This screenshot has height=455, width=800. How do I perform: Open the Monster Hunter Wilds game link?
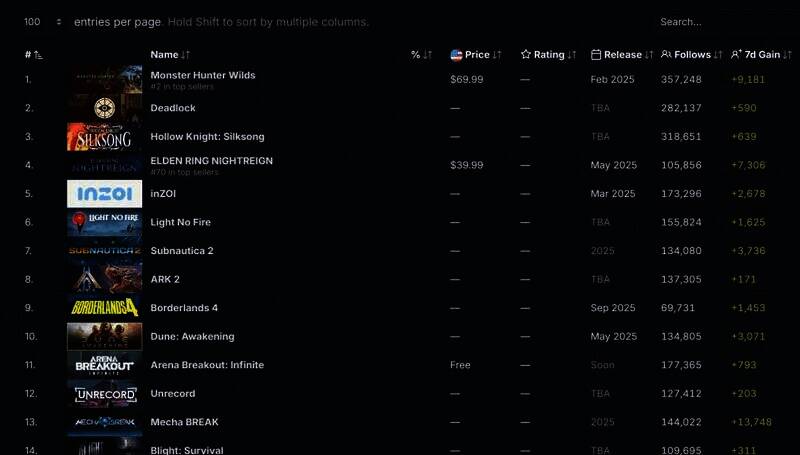[203, 75]
